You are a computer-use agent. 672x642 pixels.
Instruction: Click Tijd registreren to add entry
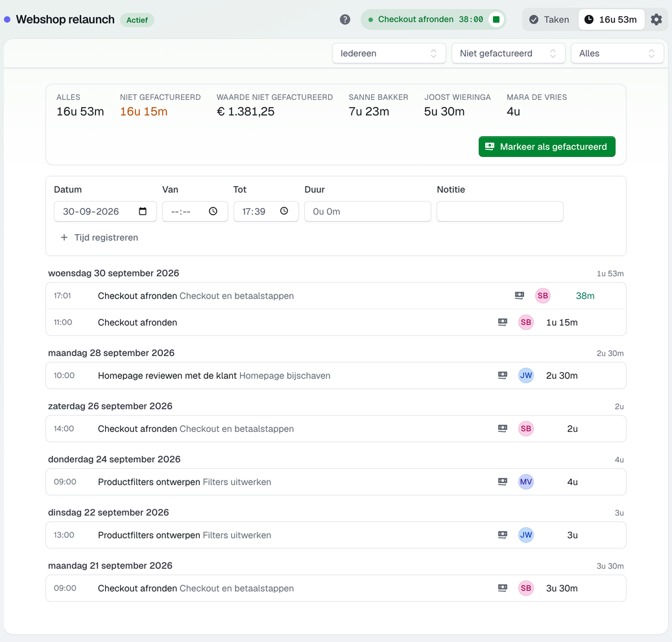(99, 237)
